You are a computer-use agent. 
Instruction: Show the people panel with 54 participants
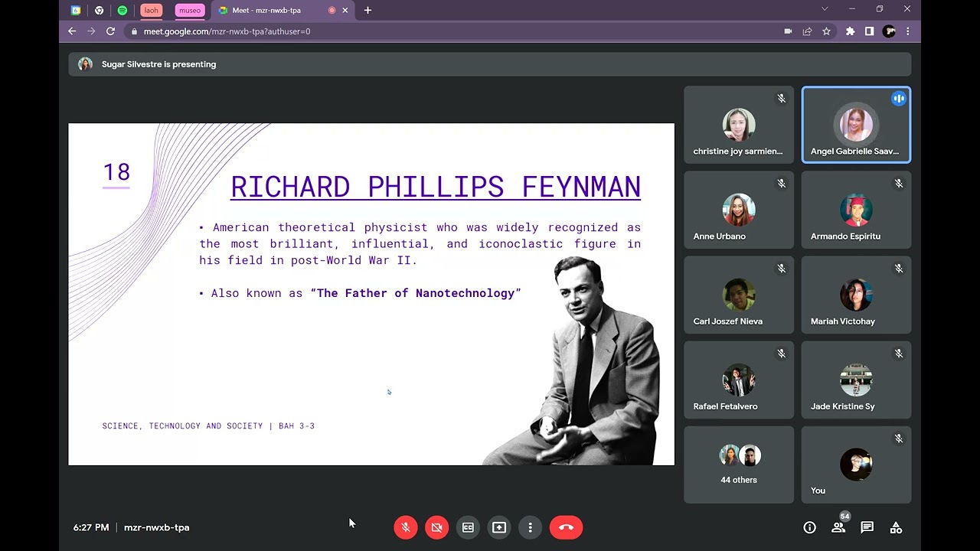point(838,527)
